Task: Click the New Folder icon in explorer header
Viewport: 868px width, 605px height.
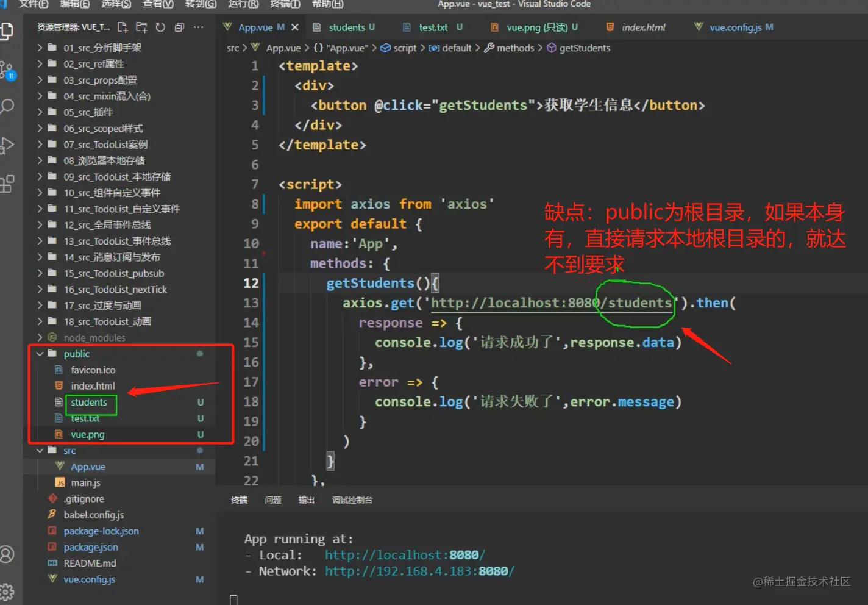Action: [x=141, y=27]
